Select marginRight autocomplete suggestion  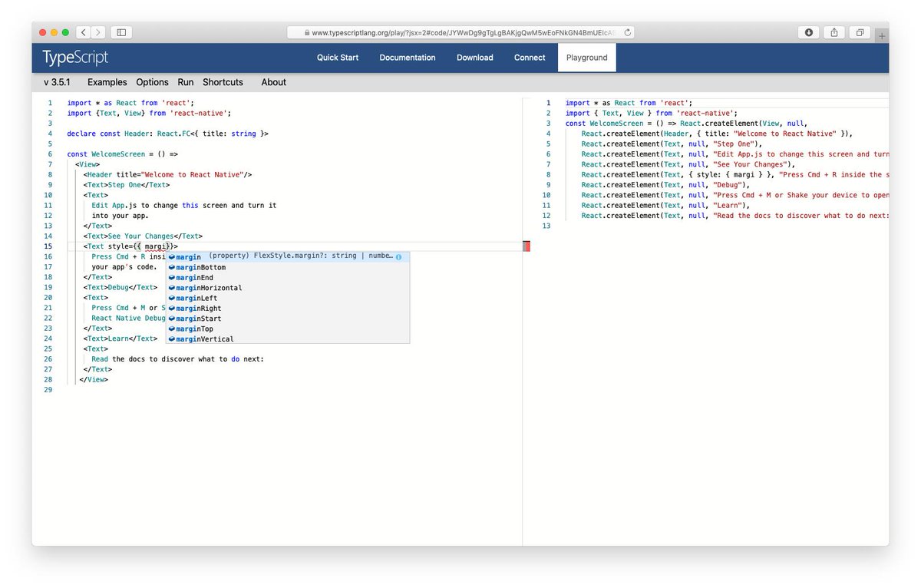click(288, 308)
